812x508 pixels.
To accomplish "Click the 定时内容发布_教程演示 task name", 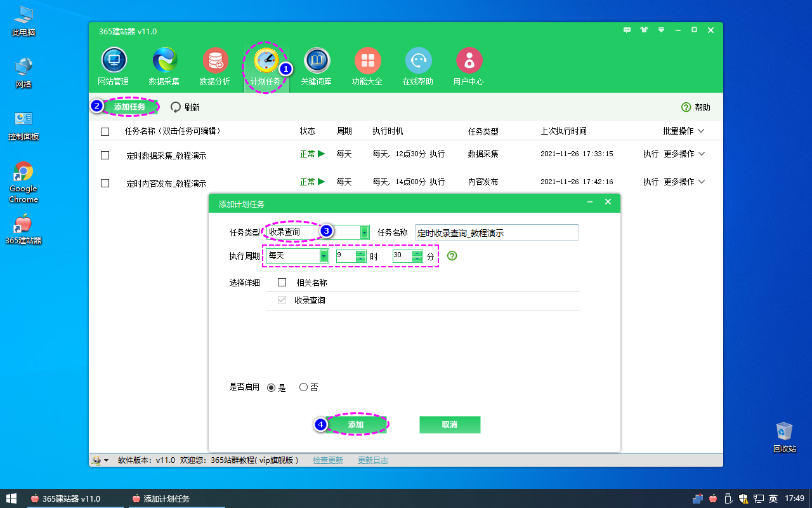I will click(166, 184).
